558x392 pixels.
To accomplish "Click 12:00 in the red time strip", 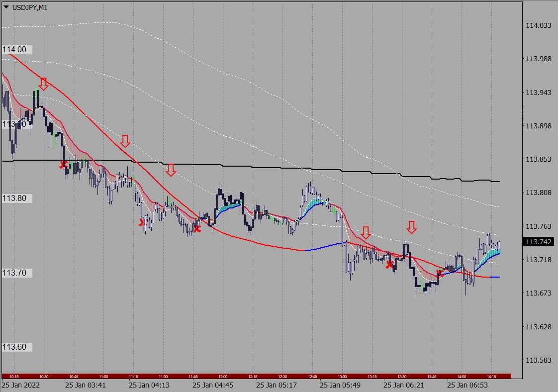I will click(223, 377).
